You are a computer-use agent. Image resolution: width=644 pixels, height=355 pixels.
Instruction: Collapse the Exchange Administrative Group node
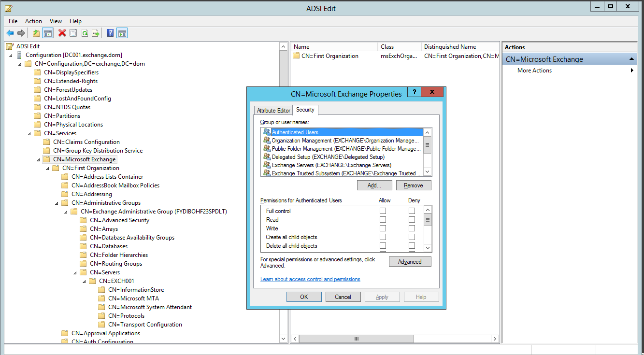tap(66, 212)
